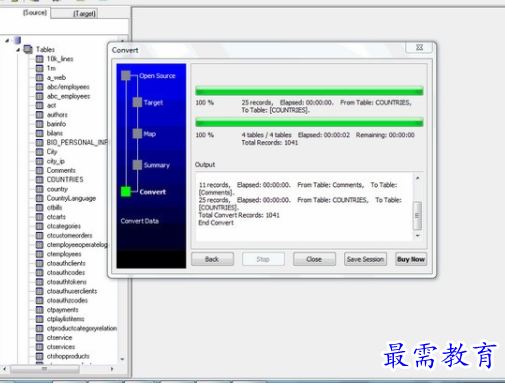Select the Open Source wizard step icon
505x387 pixels.
pyautogui.click(x=126, y=76)
